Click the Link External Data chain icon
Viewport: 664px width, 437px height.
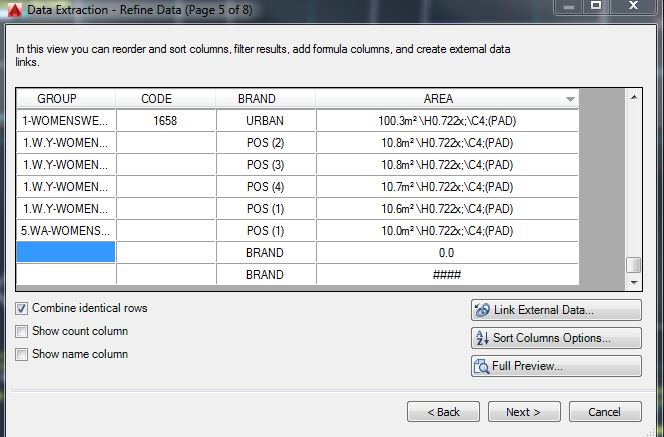click(x=481, y=310)
